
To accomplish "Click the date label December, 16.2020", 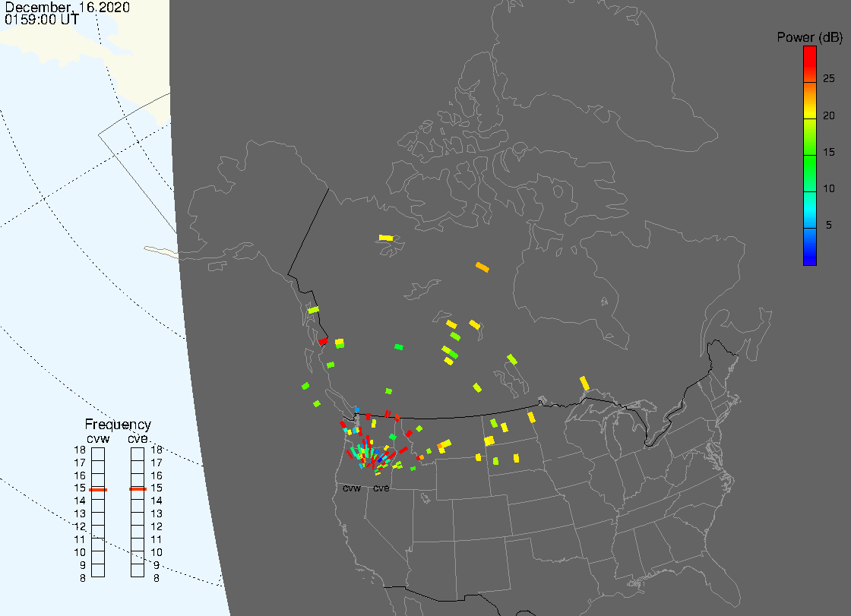I will 68,7.
